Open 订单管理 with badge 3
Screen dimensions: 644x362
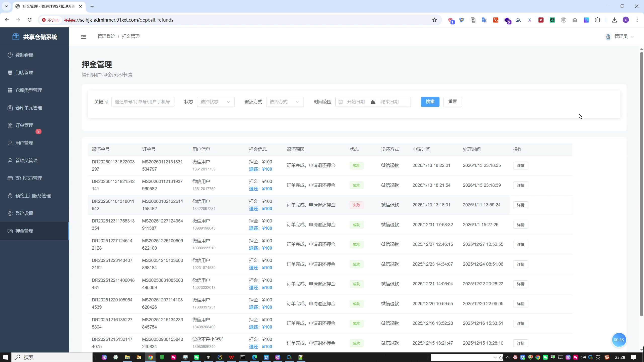coord(24,125)
